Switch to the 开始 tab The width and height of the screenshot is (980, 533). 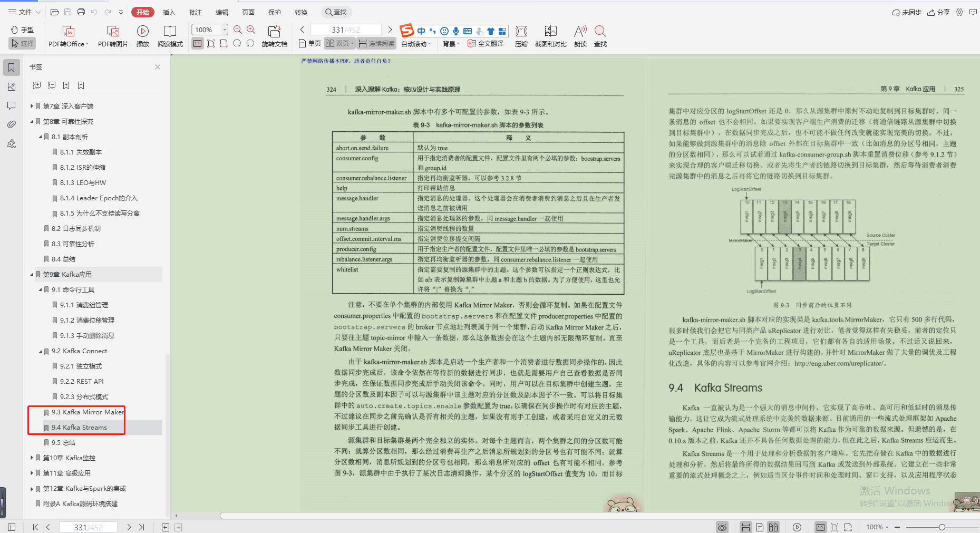(143, 12)
